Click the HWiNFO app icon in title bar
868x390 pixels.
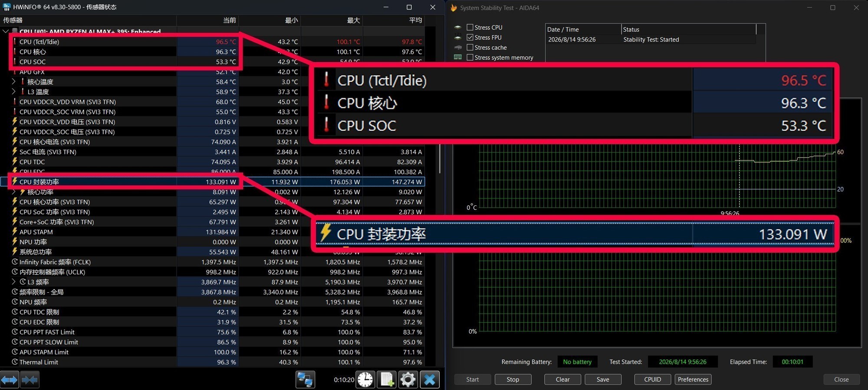click(x=7, y=7)
